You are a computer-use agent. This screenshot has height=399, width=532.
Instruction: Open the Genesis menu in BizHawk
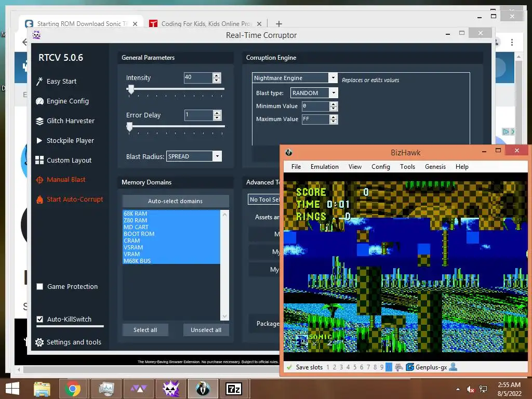435,167
